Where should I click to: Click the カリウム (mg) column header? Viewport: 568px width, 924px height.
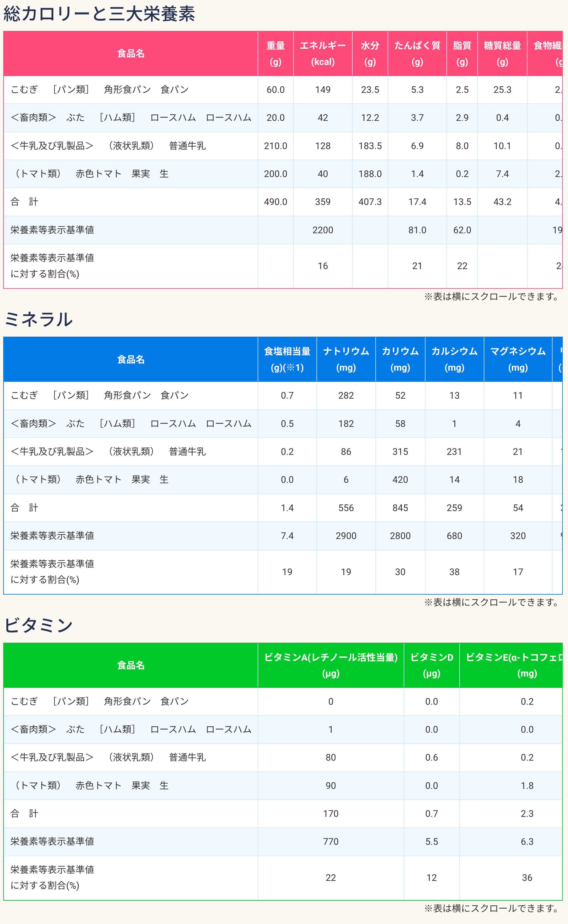click(x=400, y=360)
